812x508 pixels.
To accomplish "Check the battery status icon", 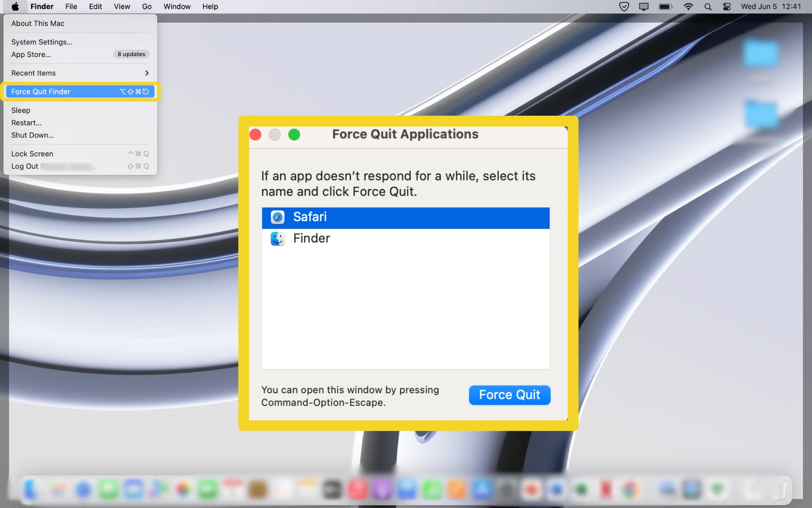I will (665, 7).
